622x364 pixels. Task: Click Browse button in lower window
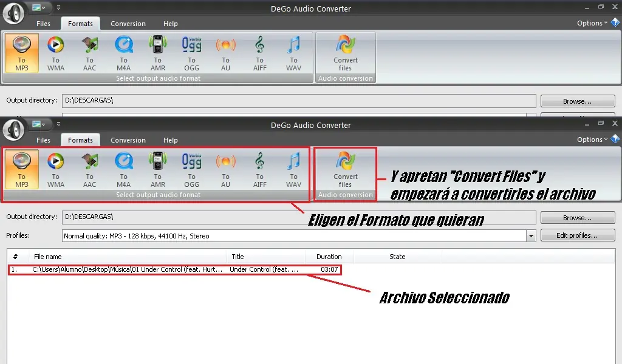pos(578,218)
